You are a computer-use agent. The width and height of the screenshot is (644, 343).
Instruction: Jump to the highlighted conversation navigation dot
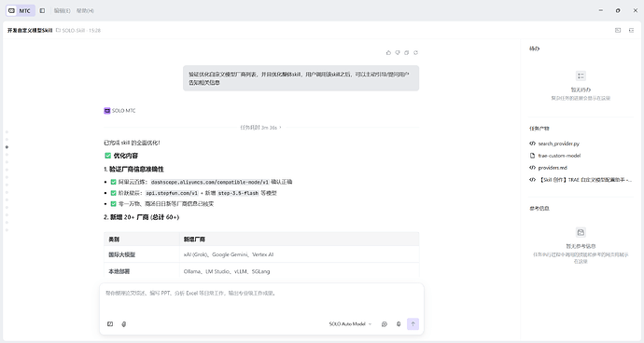point(7,147)
